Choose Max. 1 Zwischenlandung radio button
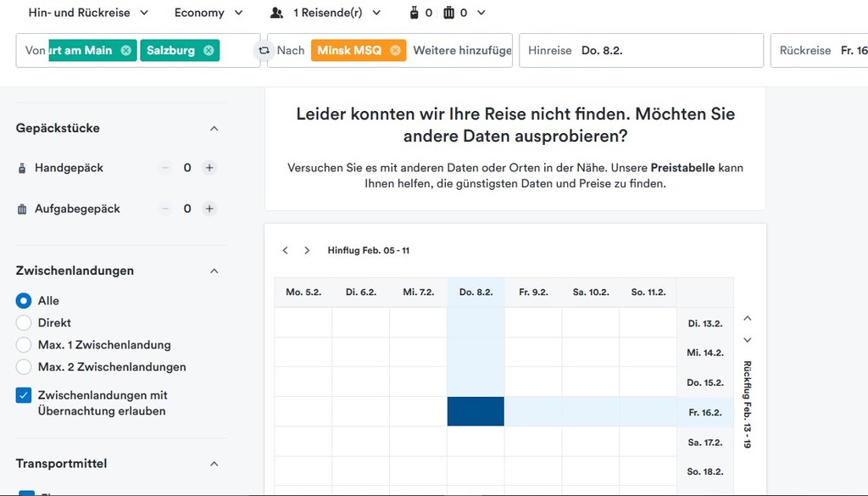Viewport: 868px width, 496px height. tap(24, 345)
